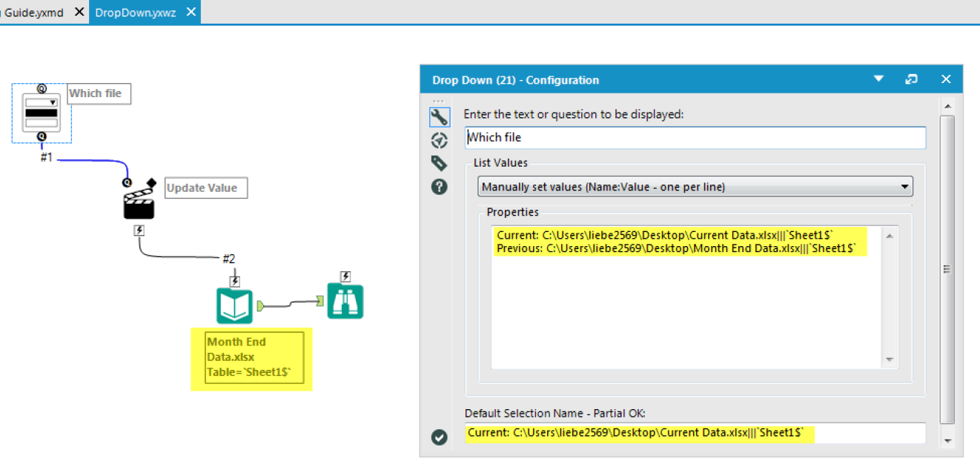Click the compass navigation icon below the wrench
Screen dimensions: 980x467
pyautogui.click(x=440, y=140)
